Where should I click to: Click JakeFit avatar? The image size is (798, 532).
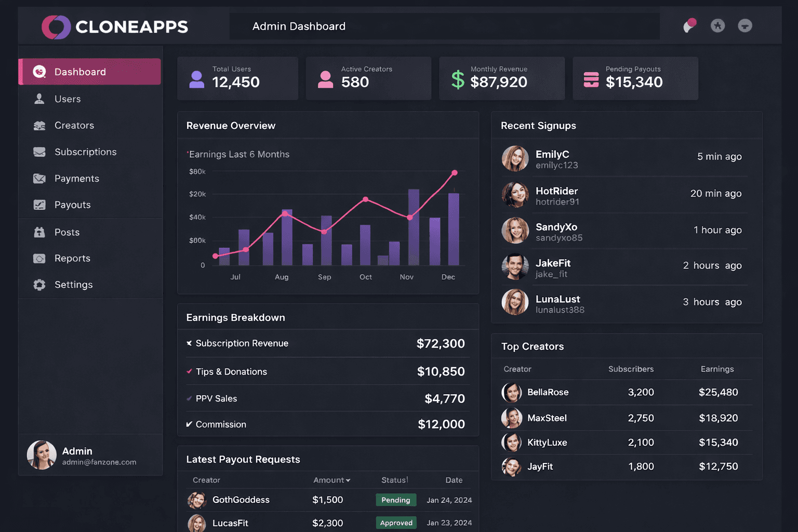click(515, 267)
